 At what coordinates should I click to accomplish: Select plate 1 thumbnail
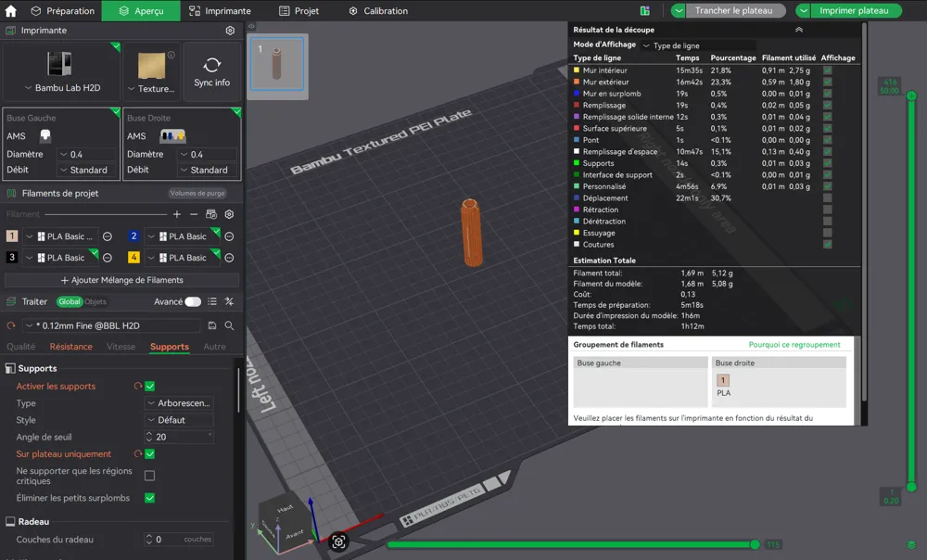coord(277,64)
